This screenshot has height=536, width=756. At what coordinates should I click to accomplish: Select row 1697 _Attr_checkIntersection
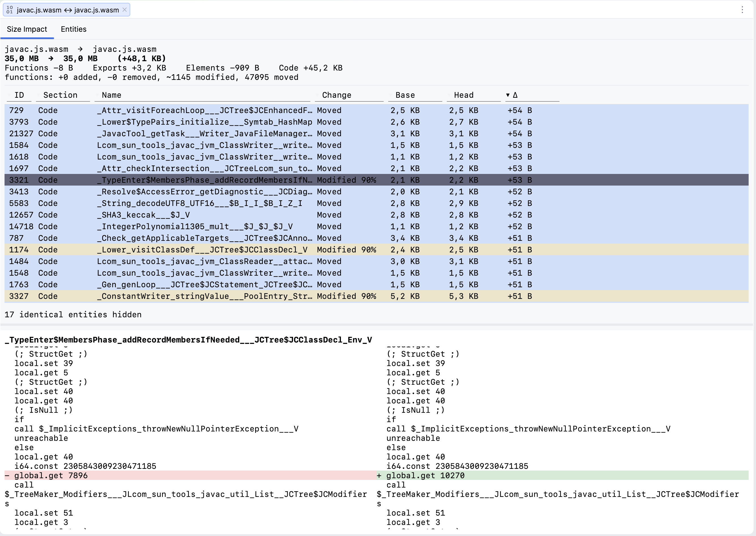point(376,168)
